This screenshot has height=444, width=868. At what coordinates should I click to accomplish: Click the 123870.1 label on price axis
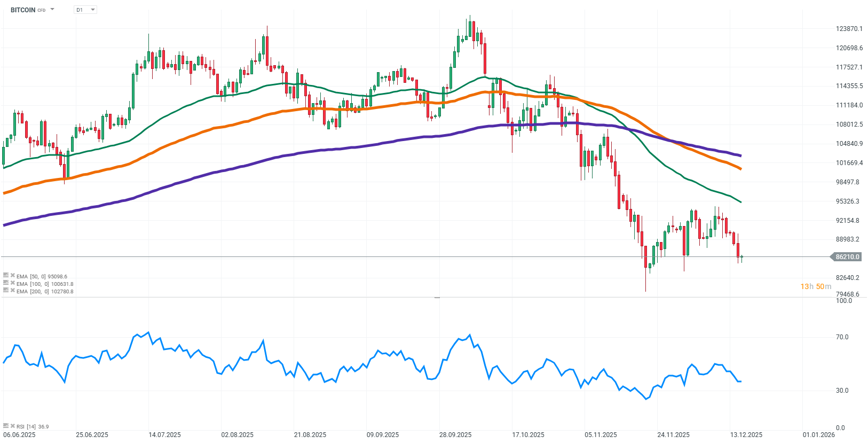849,29
